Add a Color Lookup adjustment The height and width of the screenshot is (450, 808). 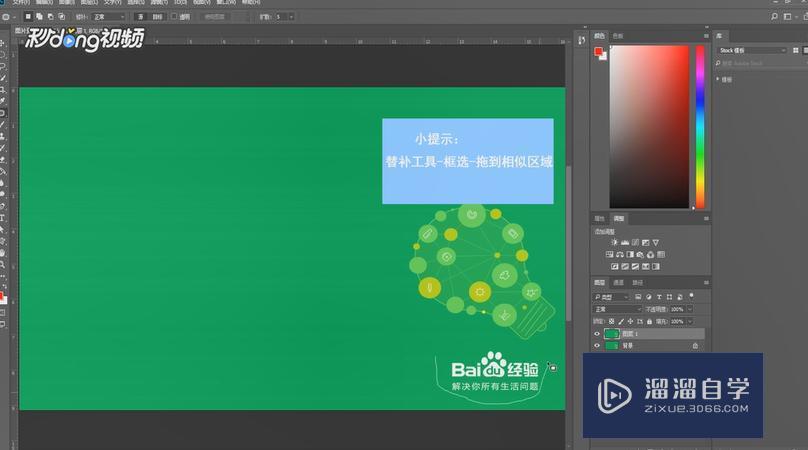(x=661, y=255)
